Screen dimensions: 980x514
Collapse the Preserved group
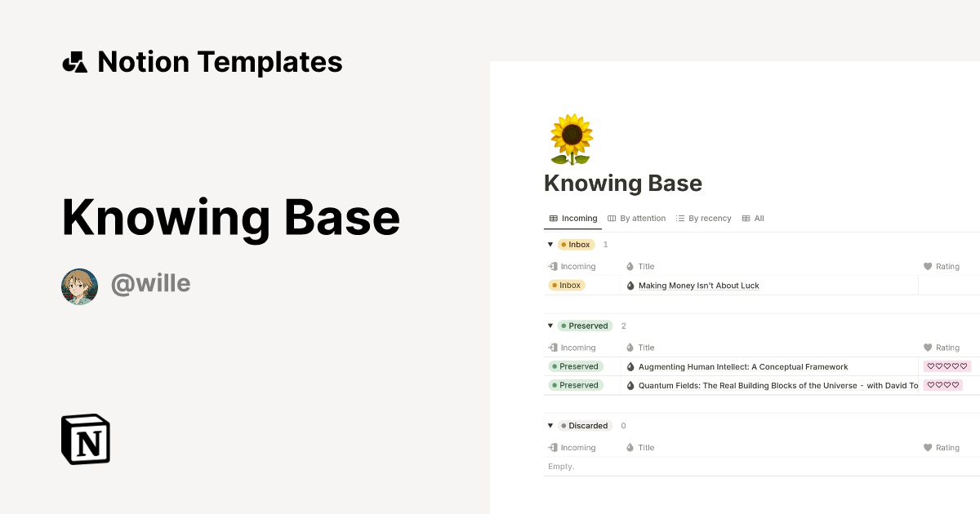[x=550, y=326]
